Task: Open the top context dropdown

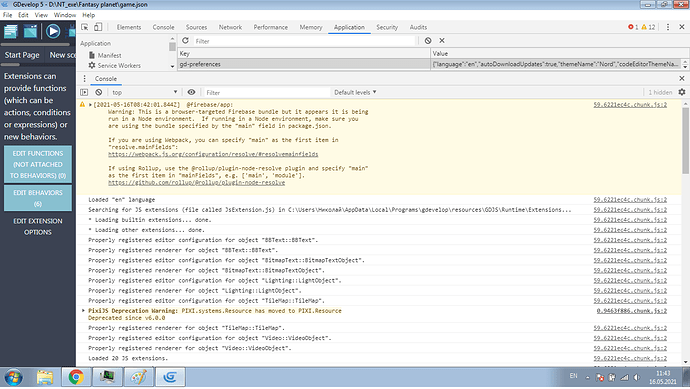Action: click(x=144, y=92)
